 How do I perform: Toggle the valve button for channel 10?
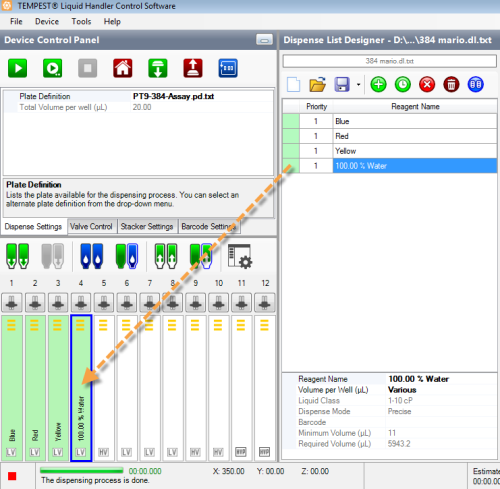click(219, 303)
